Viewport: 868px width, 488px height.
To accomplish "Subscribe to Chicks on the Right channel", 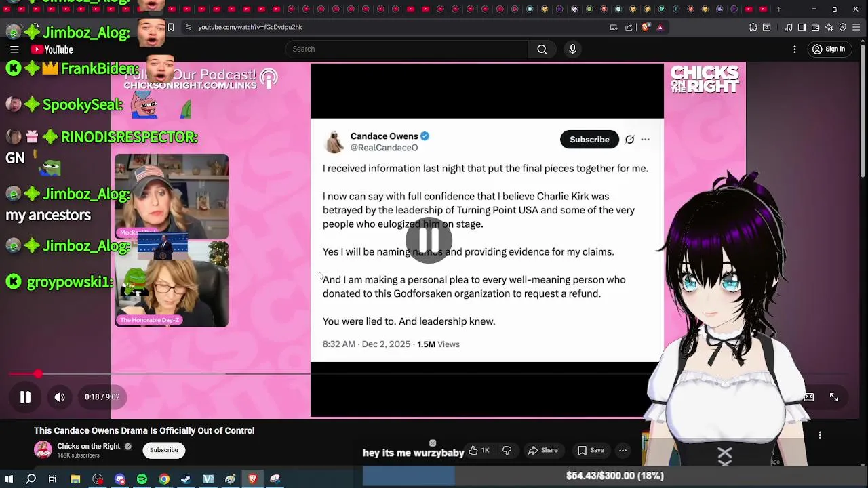I will (x=163, y=450).
